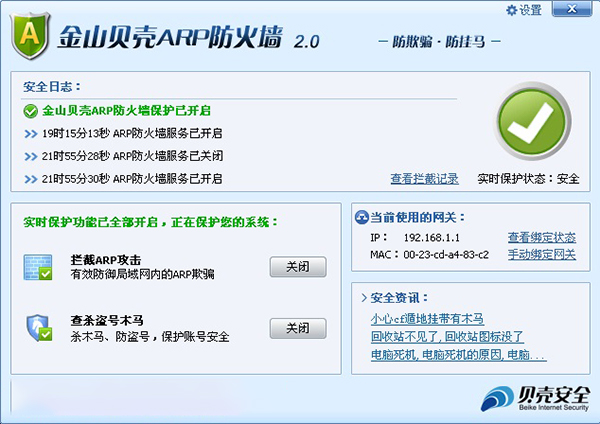Click the 实时保护状态:安全 status text

tap(528, 179)
